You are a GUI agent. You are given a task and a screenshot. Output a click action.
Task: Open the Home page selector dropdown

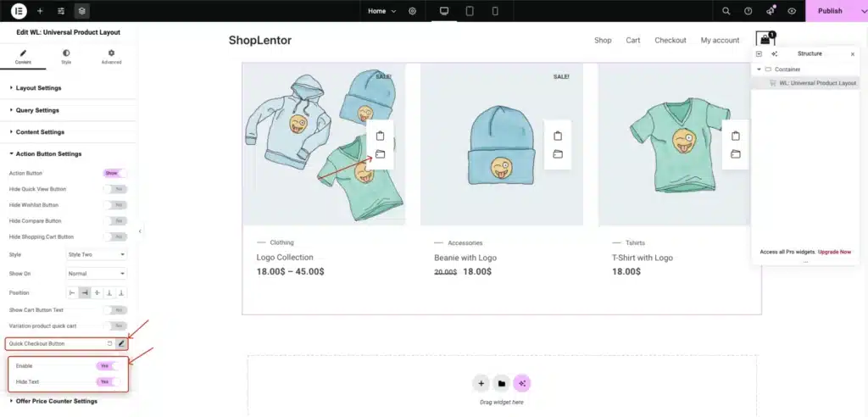point(382,11)
